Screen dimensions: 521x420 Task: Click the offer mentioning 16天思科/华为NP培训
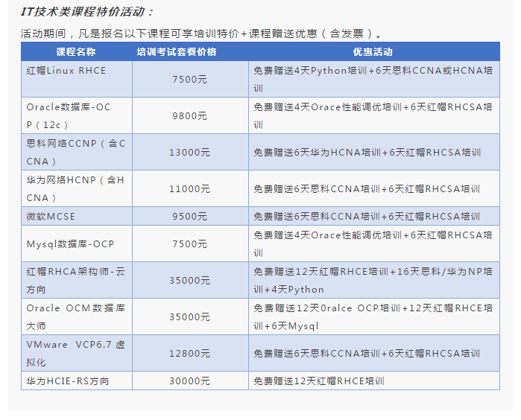click(x=373, y=281)
